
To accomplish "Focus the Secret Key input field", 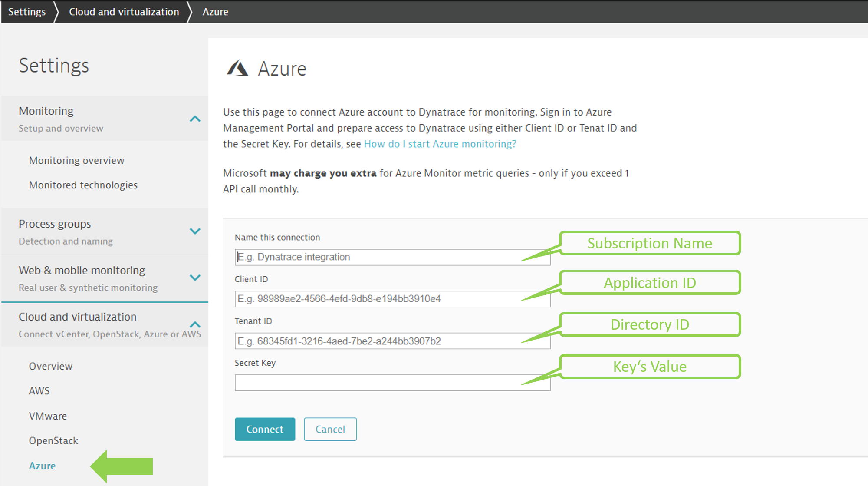I will pos(392,383).
